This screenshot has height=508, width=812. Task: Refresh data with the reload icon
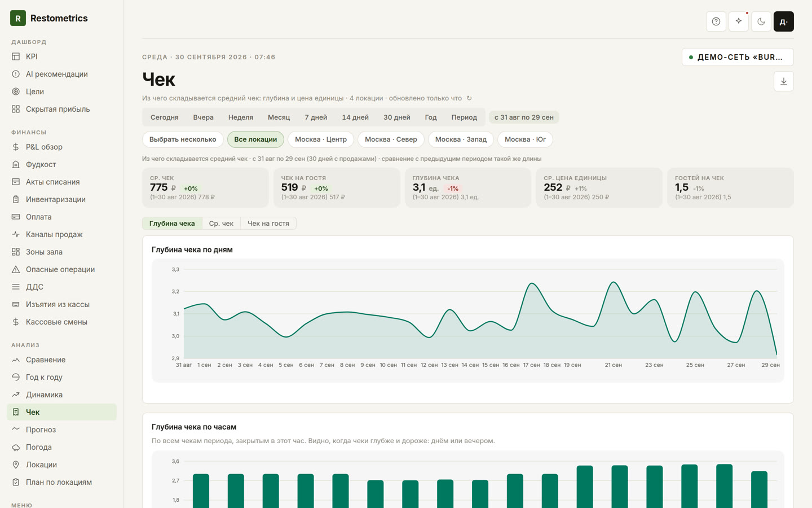(x=469, y=98)
